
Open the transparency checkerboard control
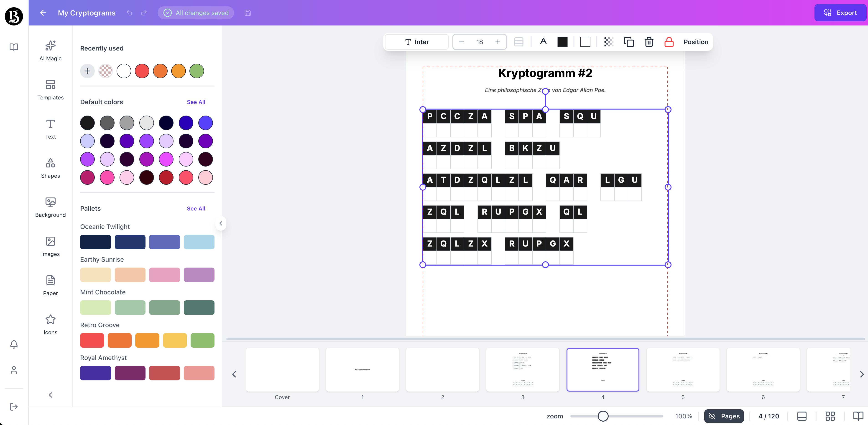click(x=608, y=42)
